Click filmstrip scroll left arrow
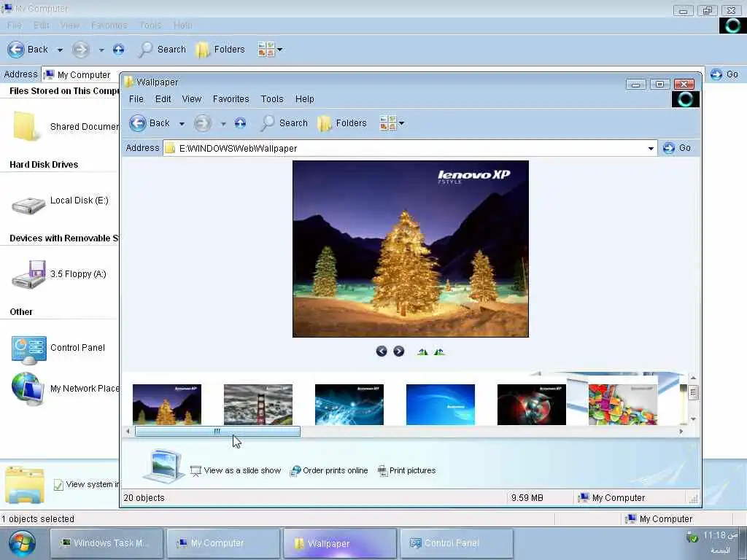The image size is (747, 560). pos(128,432)
